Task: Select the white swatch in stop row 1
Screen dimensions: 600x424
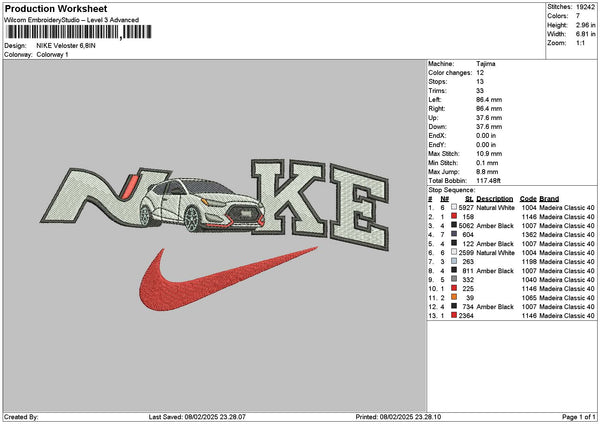Action: coord(454,207)
